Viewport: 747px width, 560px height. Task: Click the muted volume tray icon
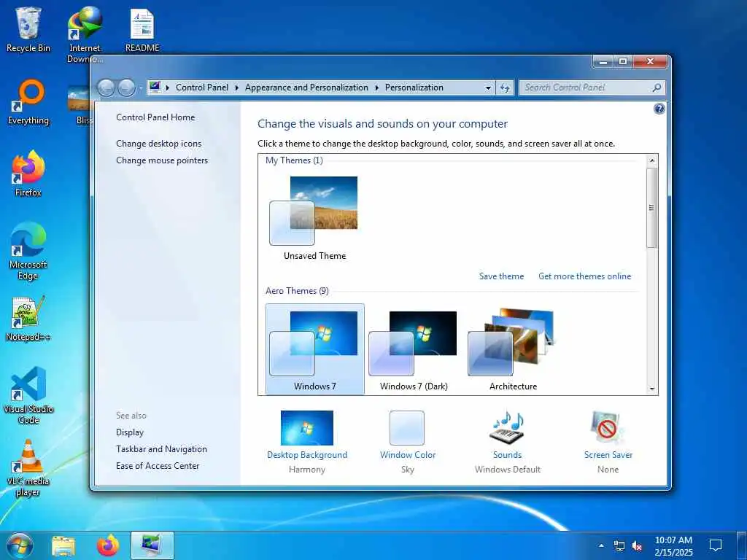point(636,545)
